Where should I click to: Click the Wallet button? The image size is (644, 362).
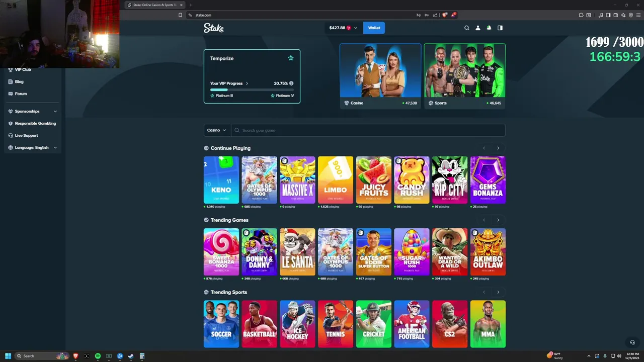[374, 28]
